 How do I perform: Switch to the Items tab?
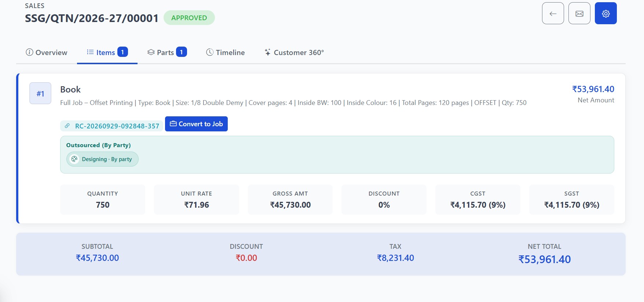pyautogui.click(x=107, y=52)
